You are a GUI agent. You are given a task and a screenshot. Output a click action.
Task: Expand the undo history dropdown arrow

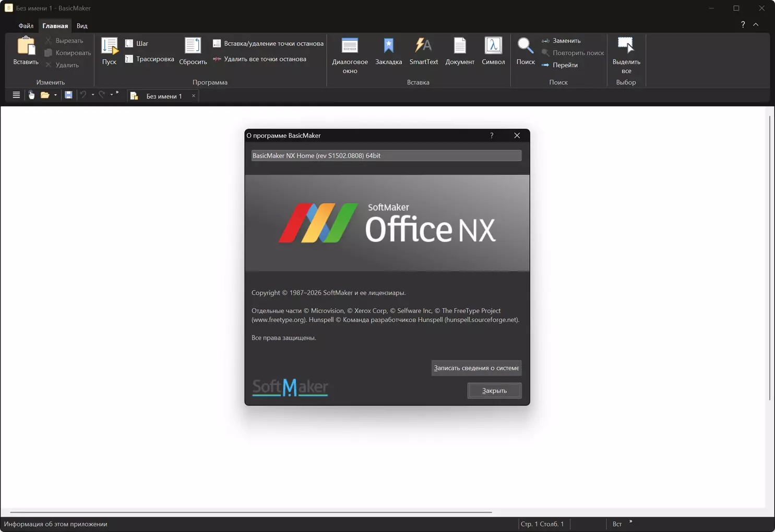[x=93, y=95]
